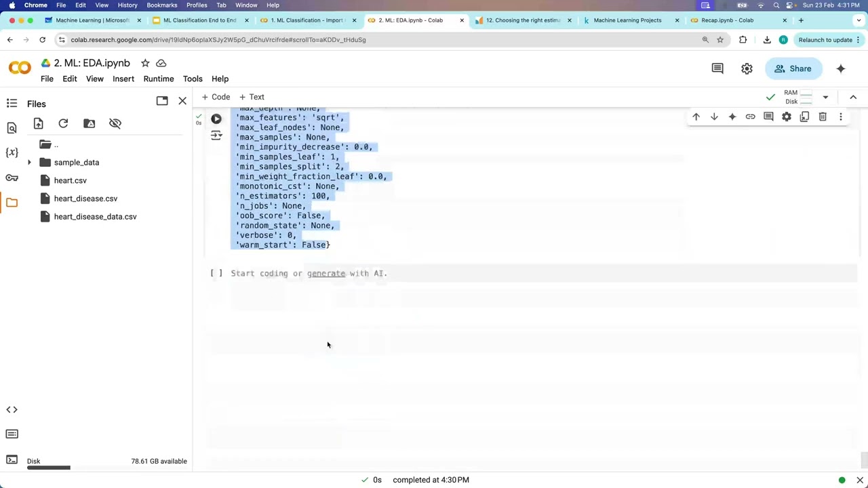868x488 pixels.
Task: Open the cell editor settings gear
Action: [x=787, y=117]
